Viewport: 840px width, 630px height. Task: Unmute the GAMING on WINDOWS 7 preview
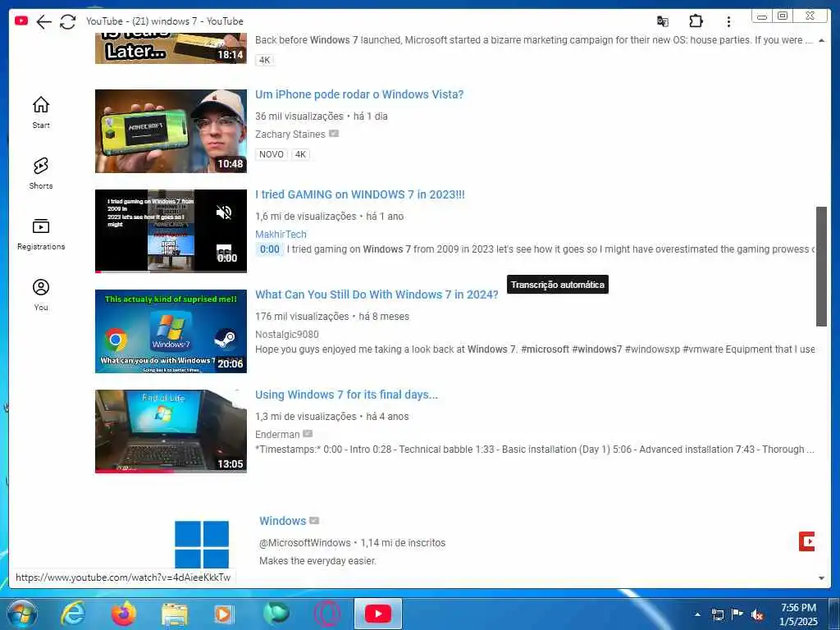coord(224,212)
